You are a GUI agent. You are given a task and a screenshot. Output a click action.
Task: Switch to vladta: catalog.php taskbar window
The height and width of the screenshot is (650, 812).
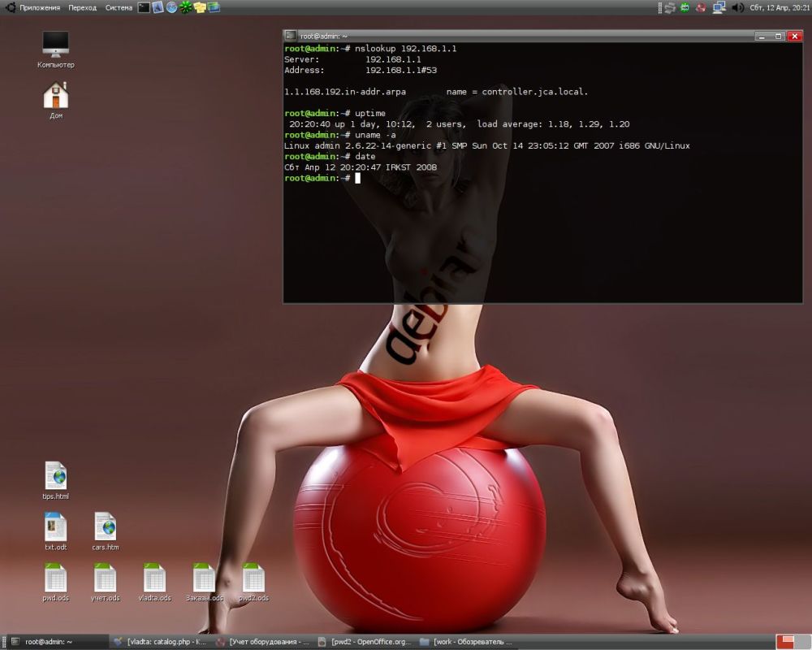click(161, 642)
